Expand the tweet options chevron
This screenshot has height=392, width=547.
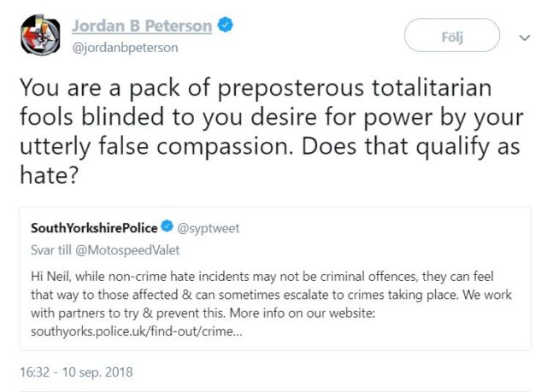point(524,38)
